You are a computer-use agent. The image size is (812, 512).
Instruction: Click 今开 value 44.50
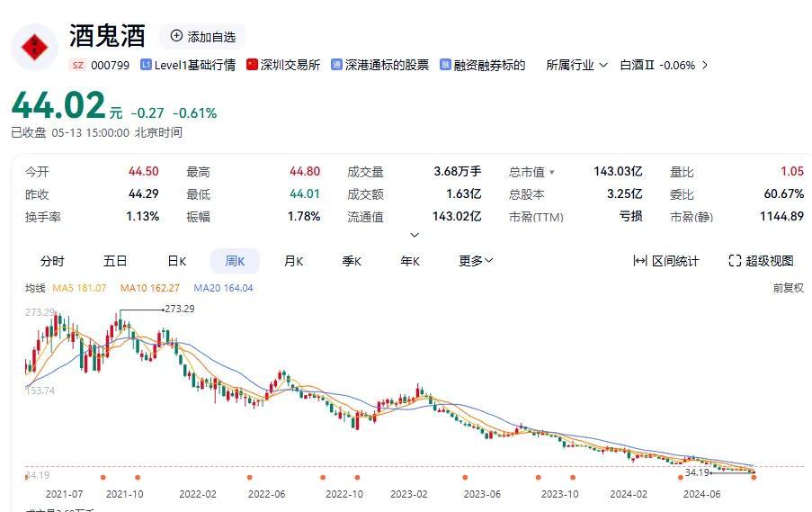pyautogui.click(x=144, y=172)
